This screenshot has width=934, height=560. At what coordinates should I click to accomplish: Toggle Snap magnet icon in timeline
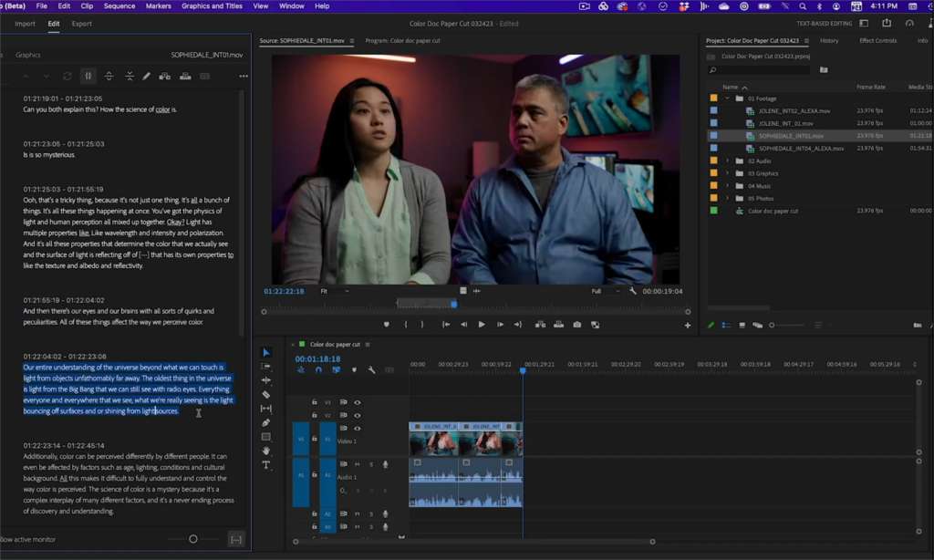click(317, 369)
